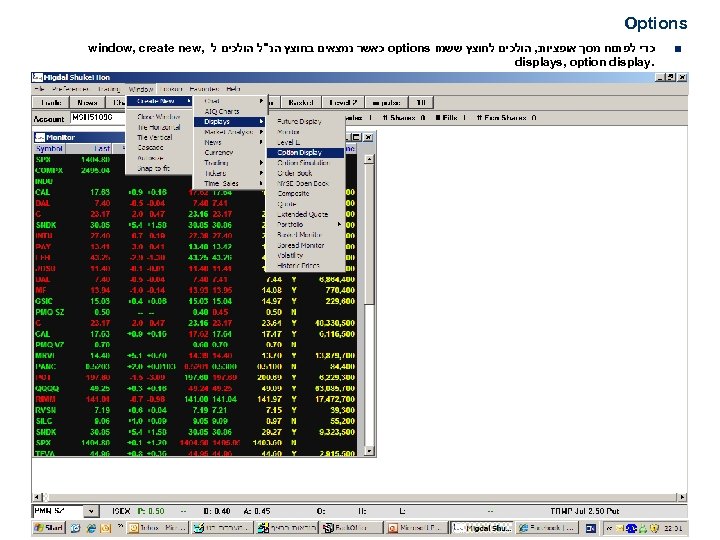Screen dimensions: 720x540
Task: Click the Monitor window title icon
Action: click(40, 137)
